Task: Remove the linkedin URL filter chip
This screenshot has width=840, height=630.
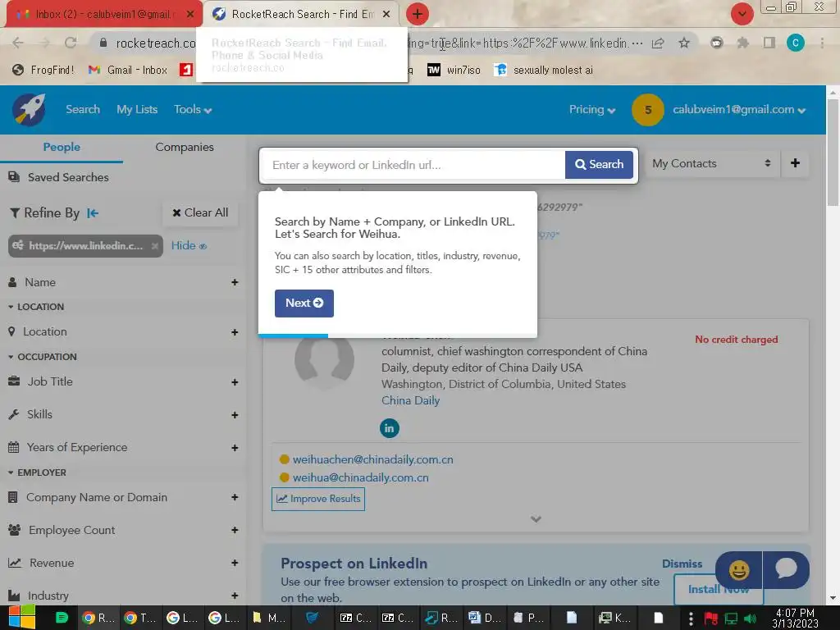Action: pos(155,246)
